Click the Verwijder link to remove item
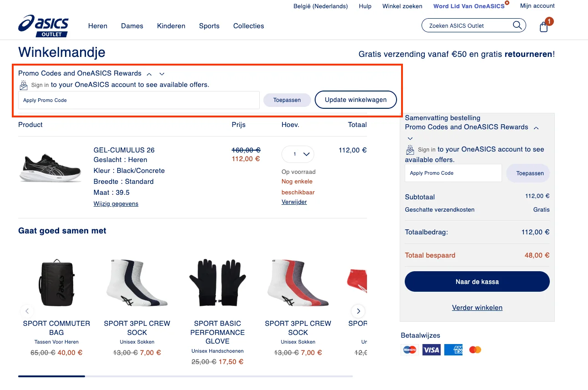 [x=294, y=202]
